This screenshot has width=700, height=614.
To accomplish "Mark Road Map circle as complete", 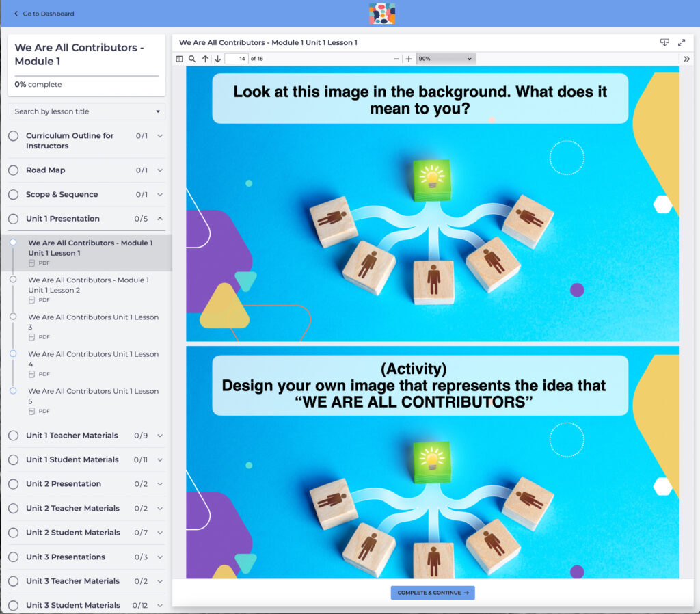I will pyautogui.click(x=14, y=170).
